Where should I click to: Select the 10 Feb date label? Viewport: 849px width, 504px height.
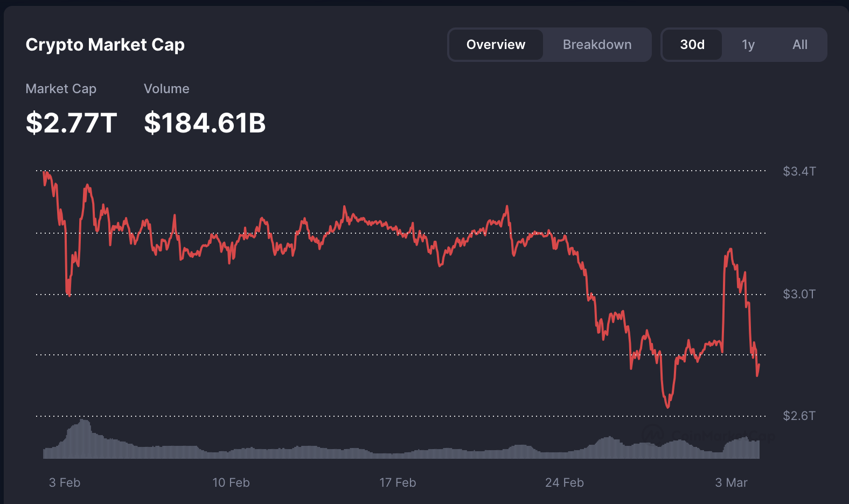click(x=231, y=483)
